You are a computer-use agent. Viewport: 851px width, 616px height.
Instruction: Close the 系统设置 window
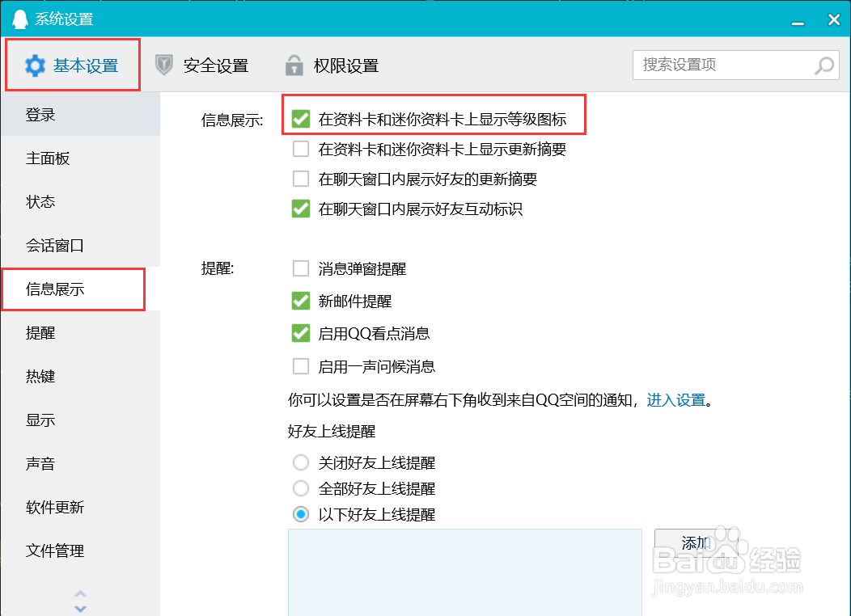tap(834, 19)
